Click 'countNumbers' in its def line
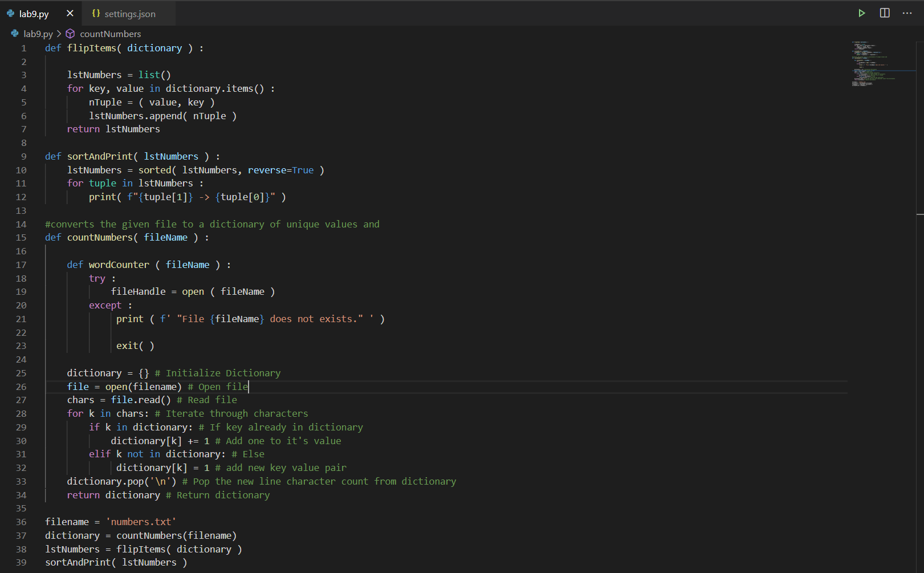This screenshot has height=573, width=924. click(100, 237)
